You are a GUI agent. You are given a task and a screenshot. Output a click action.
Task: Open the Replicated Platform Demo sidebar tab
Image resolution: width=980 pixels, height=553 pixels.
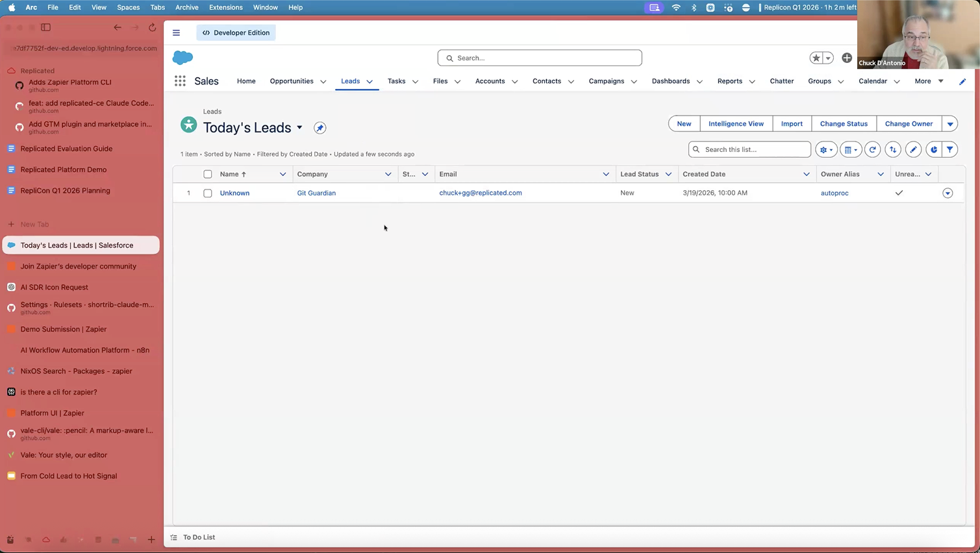click(81, 169)
